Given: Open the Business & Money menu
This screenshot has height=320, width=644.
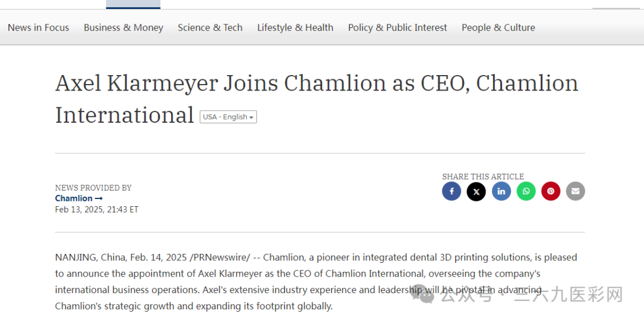Looking at the screenshot, I should coord(123,27).
